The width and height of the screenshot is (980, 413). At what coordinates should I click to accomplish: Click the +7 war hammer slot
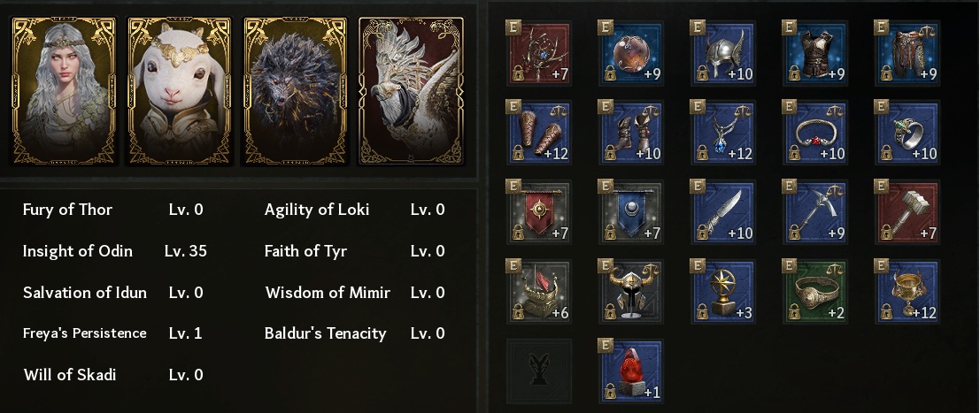click(x=907, y=212)
